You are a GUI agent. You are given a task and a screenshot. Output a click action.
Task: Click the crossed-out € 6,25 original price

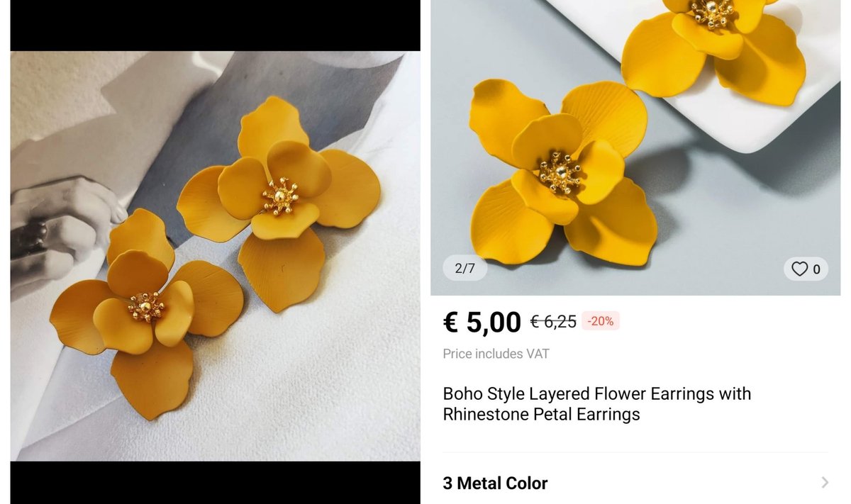553,321
